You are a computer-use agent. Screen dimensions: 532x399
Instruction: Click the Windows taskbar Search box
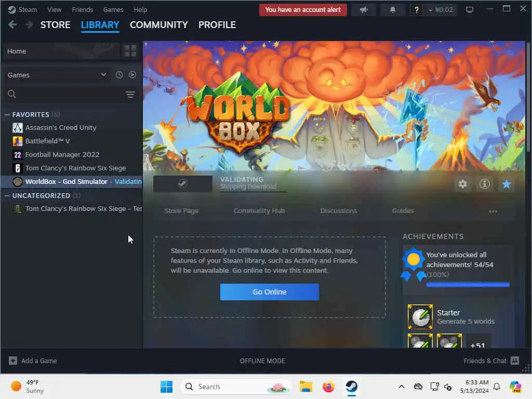[x=236, y=387]
